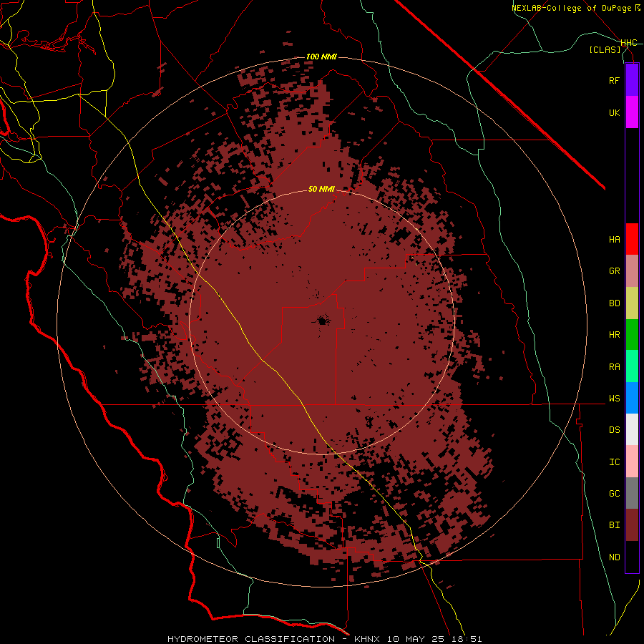The width and height of the screenshot is (644, 644).
Task: Click the RA legend label
Action: tap(614, 367)
